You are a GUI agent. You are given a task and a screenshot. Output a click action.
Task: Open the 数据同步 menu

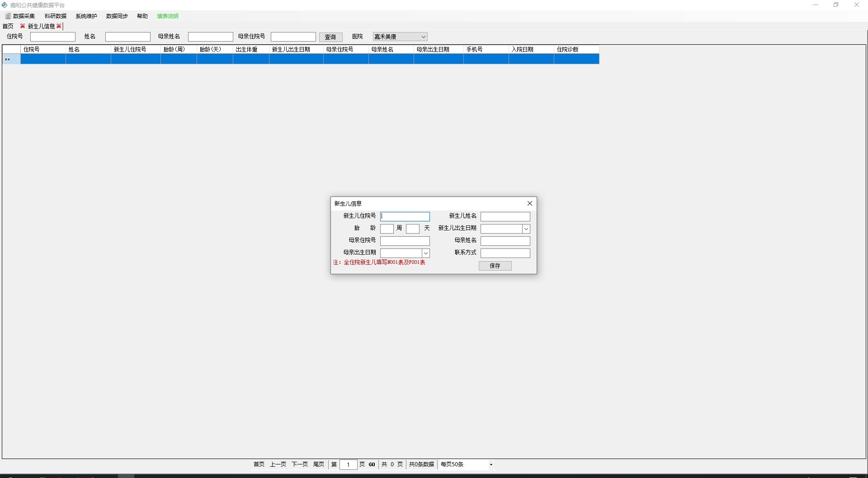click(117, 16)
